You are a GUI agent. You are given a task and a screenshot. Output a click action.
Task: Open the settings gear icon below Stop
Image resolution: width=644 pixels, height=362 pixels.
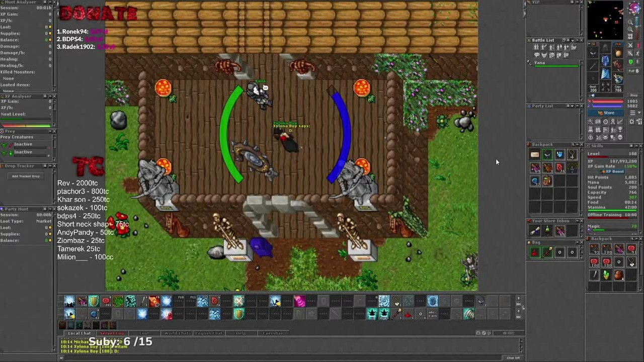tap(631, 122)
